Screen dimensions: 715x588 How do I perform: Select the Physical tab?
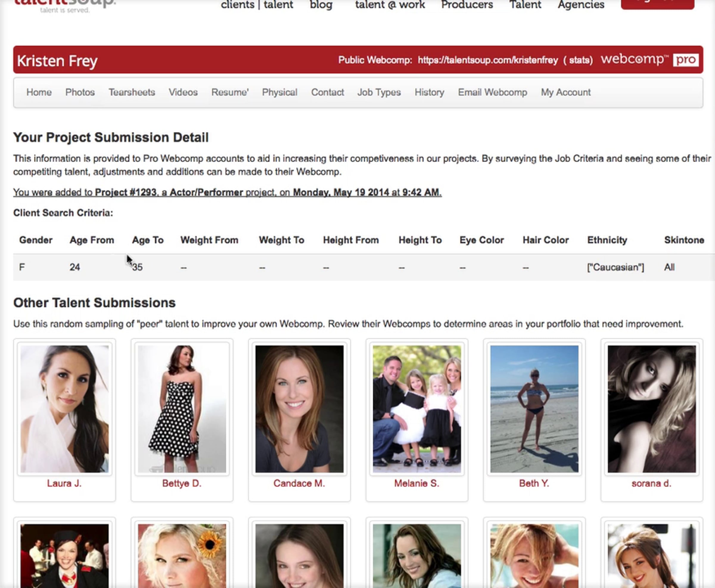tap(279, 92)
